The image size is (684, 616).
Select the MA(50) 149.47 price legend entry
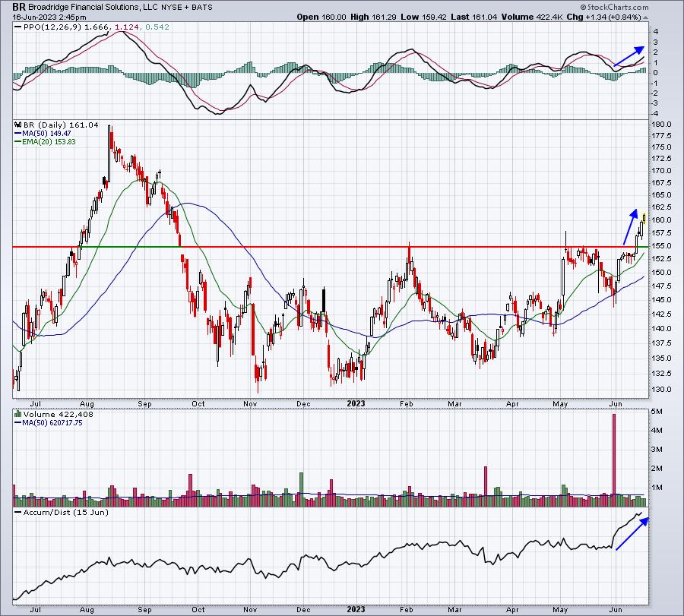coord(43,134)
